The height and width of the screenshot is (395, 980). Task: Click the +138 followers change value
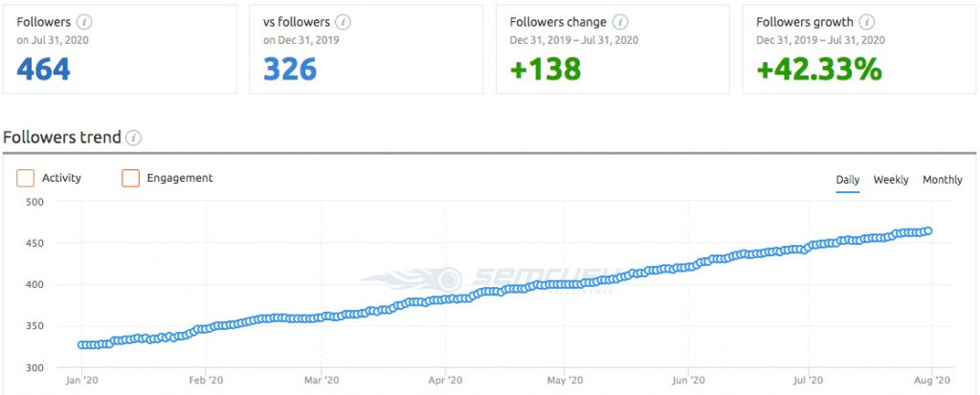544,69
